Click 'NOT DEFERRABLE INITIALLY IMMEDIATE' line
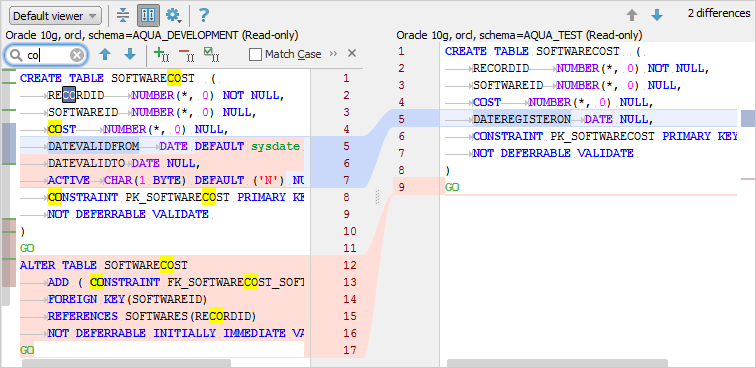Viewport: 756px width, 368px height. point(176,333)
